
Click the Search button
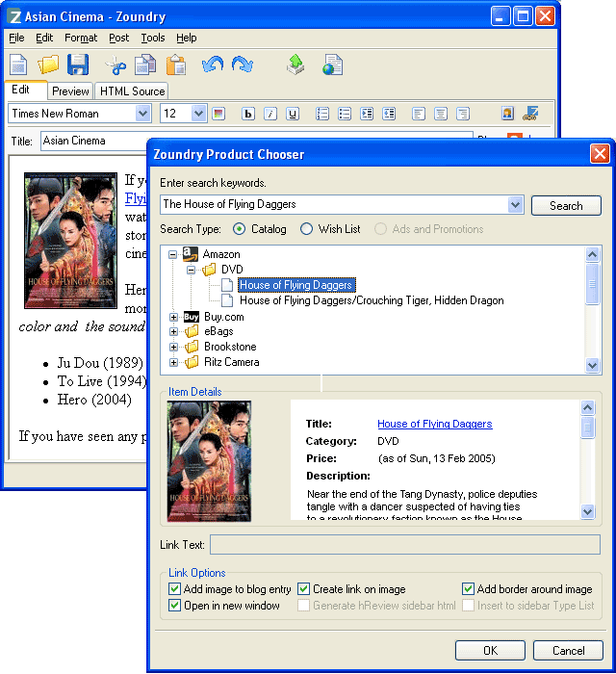pyautogui.click(x=566, y=206)
